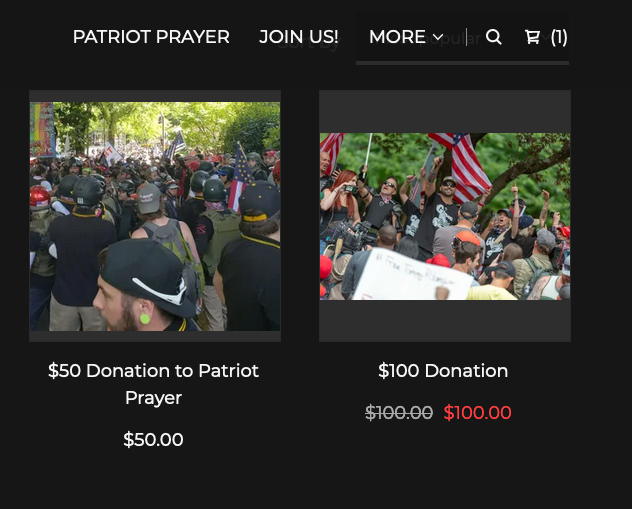Go to the PATRIOT PRAYER page

pos(151,37)
